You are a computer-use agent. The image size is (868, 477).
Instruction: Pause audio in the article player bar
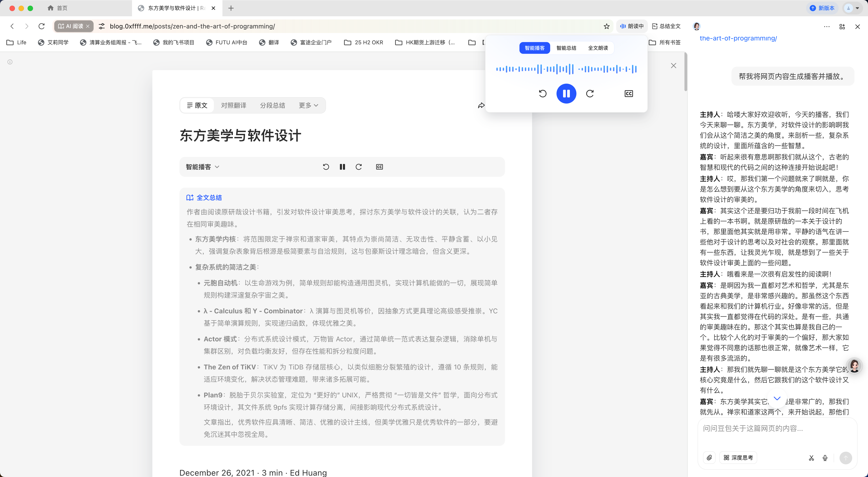[342, 167]
